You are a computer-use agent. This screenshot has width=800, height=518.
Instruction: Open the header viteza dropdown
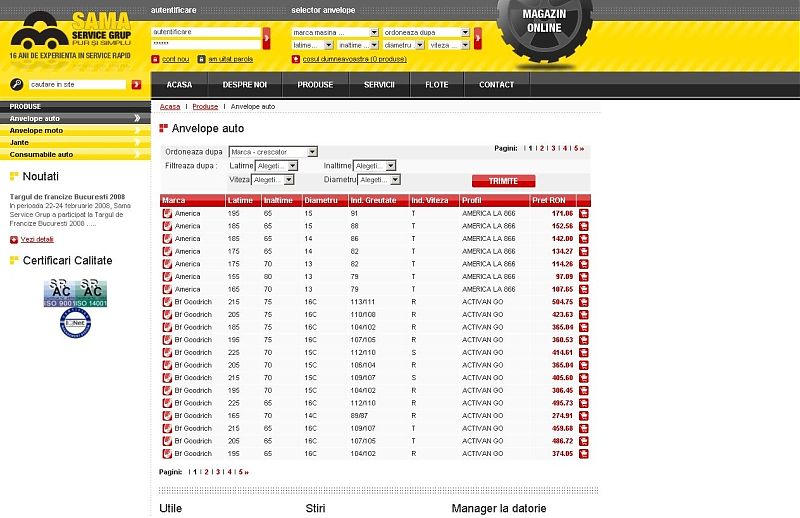click(x=449, y=45)
